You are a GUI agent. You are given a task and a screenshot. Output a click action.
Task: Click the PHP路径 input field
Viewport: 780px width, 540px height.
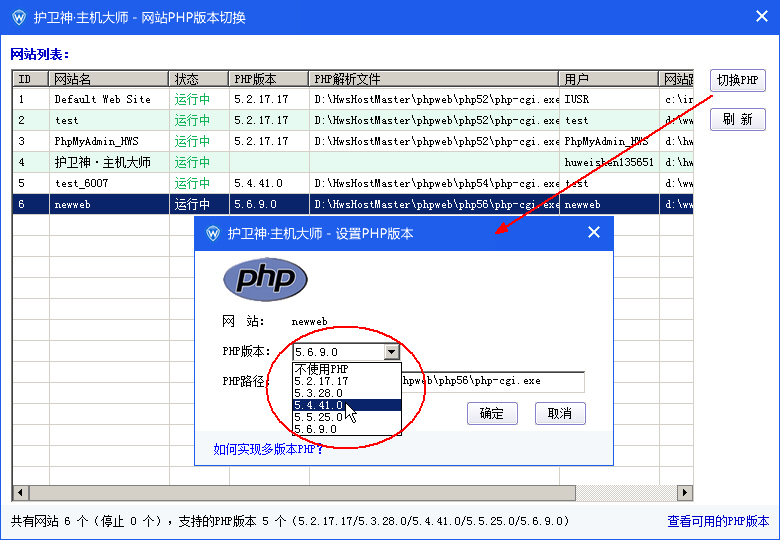click(x=492, y=381)
